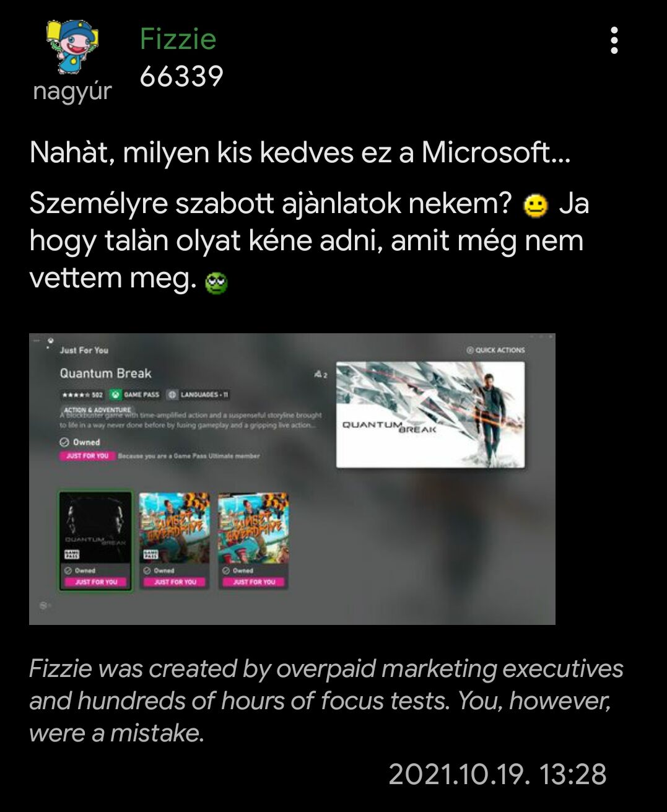Click the Owned checkmark below the description
The width and height of the screenshot is (667, 812).
coord(80,442)
